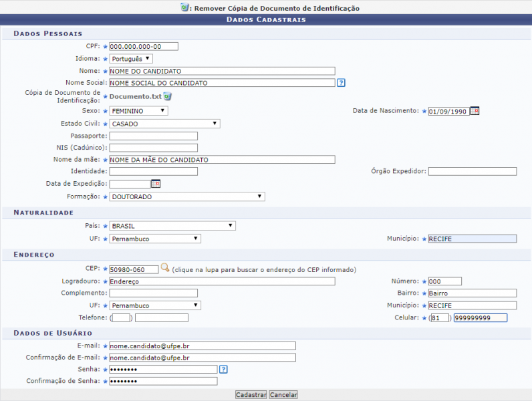The image size is (532, 401).
Task: Open the País dropdown showing BRASIL
Action: (x=172, y=226)
